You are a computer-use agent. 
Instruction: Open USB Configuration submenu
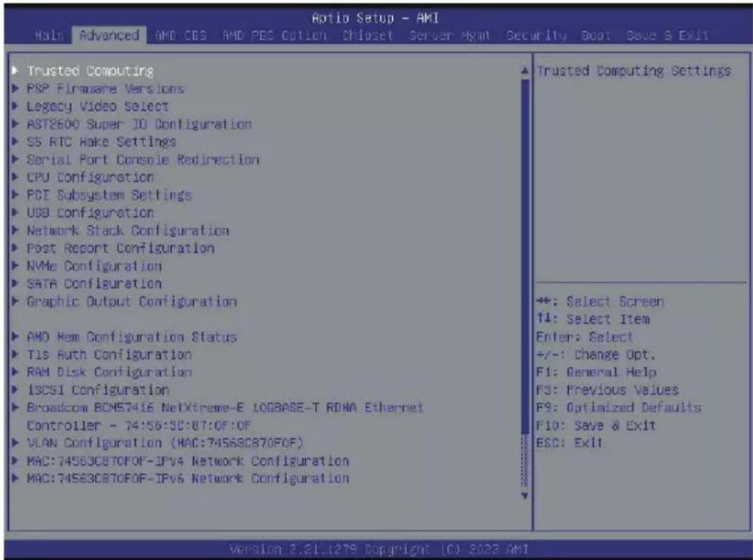[90, 213]
